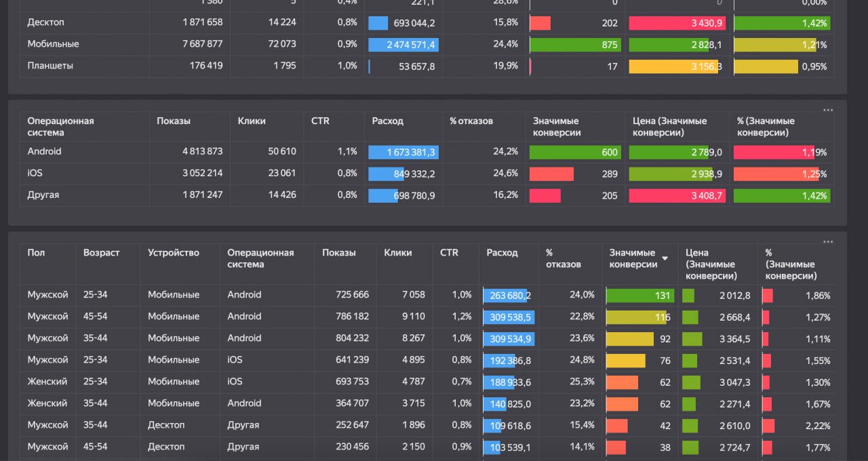
Task: Select the Другая row in the OS table
Action: (42, 195)
